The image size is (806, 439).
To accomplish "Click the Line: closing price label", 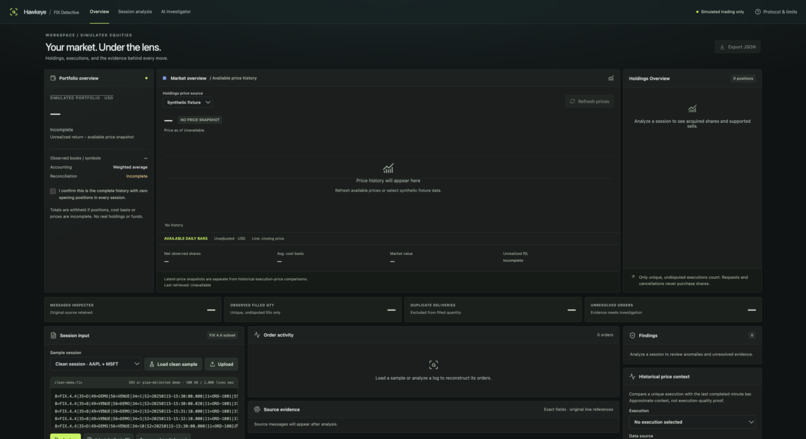I will [x=268, y=239].
